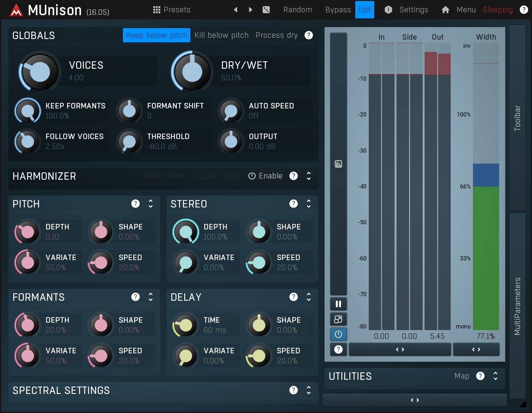This screenshot has height=413, width=532.
Task: Enable the Harmonizer section
Action: coord(265,176)
